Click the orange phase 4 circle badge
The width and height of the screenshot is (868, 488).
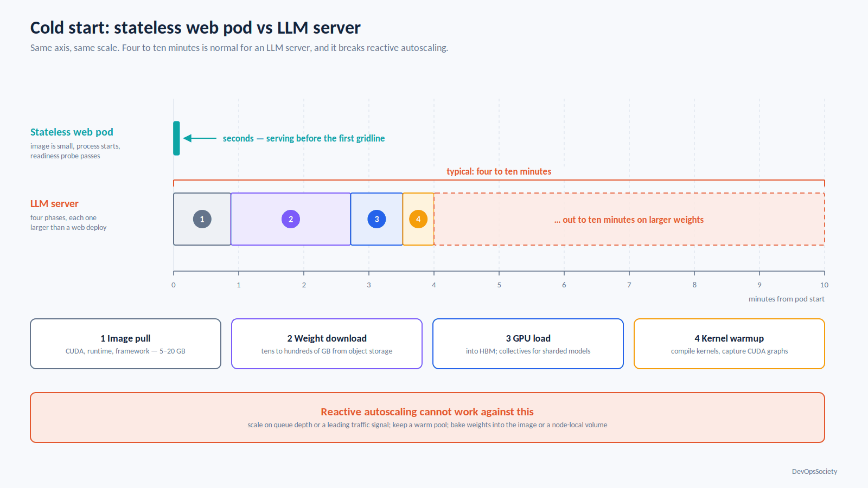tap(418, 219)
